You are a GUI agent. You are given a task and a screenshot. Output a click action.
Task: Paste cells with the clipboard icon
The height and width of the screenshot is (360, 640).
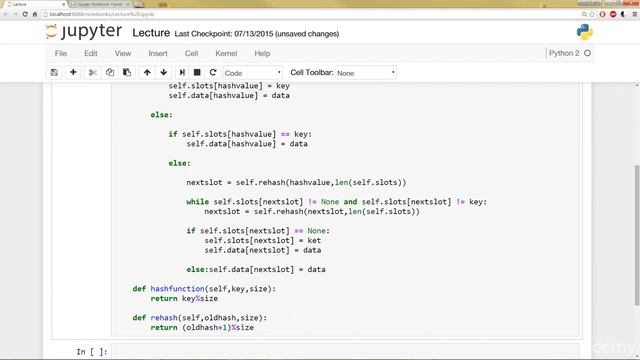pos(127,73)
